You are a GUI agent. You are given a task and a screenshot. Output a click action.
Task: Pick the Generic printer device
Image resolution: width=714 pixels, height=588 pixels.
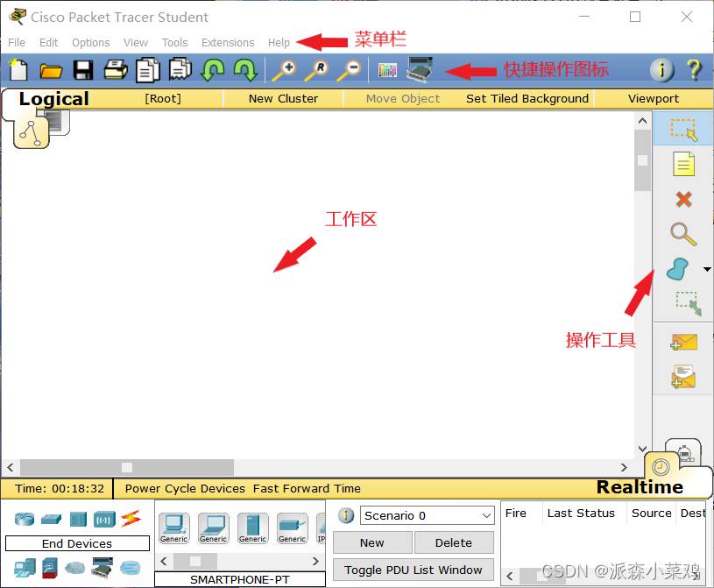pos(293,528)
